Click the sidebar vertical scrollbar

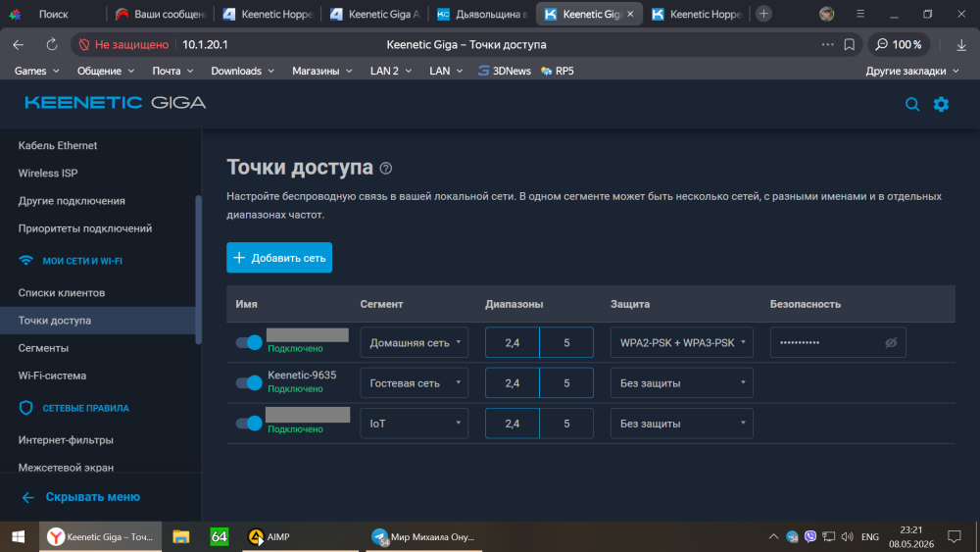click(199, 270)
